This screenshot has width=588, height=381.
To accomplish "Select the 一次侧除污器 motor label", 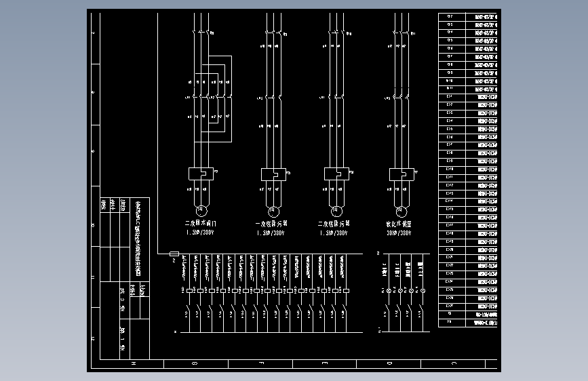I will coord(271,224).
